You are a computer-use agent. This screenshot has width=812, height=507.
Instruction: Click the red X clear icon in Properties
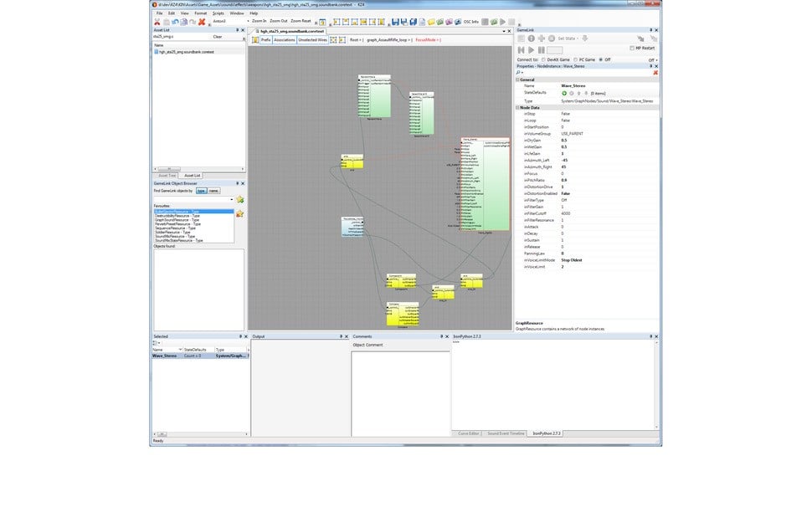[656, 73]
